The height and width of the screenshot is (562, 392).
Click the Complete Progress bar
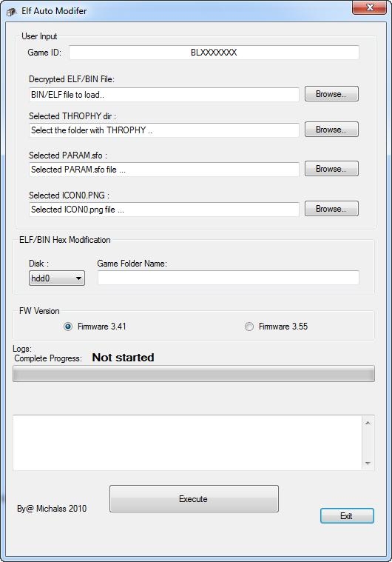pos(194,373)
